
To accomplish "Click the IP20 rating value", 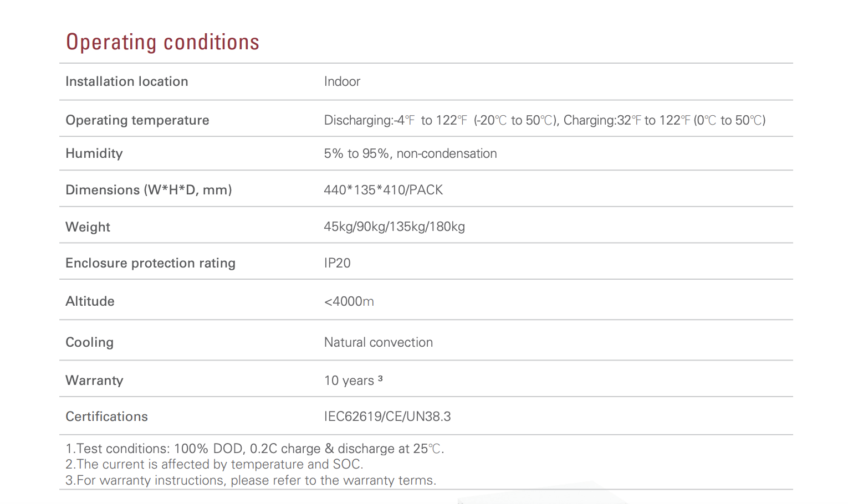I will [x=337, y=263].
